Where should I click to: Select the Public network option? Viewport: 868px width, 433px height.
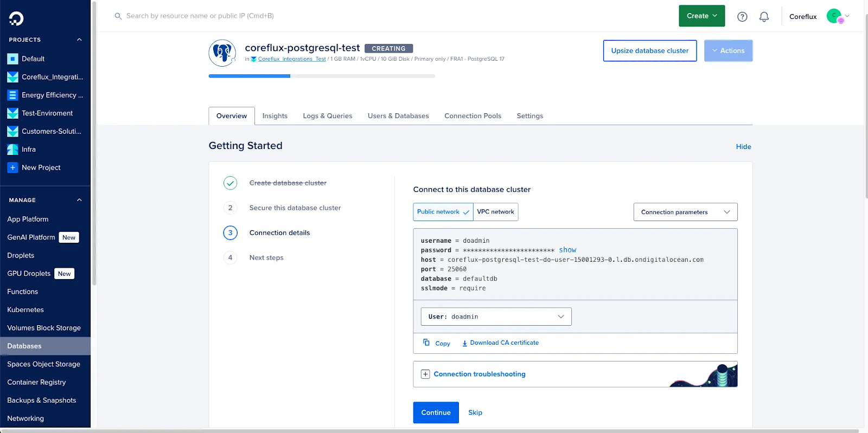(x=443, y=212)
